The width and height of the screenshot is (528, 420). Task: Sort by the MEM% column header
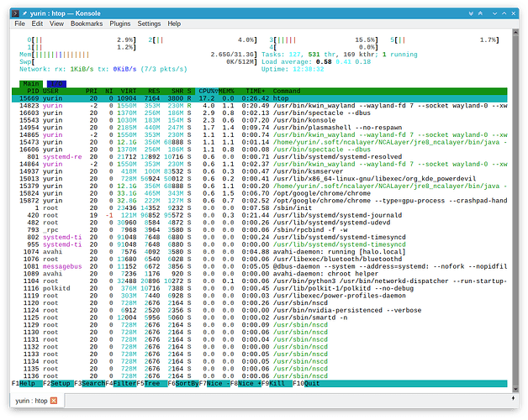228,91
